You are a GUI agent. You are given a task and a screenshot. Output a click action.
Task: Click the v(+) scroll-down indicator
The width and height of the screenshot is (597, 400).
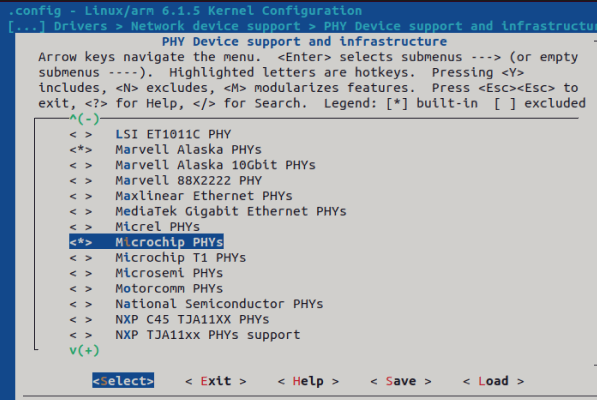pyautogui.click(x=85, y=350)
